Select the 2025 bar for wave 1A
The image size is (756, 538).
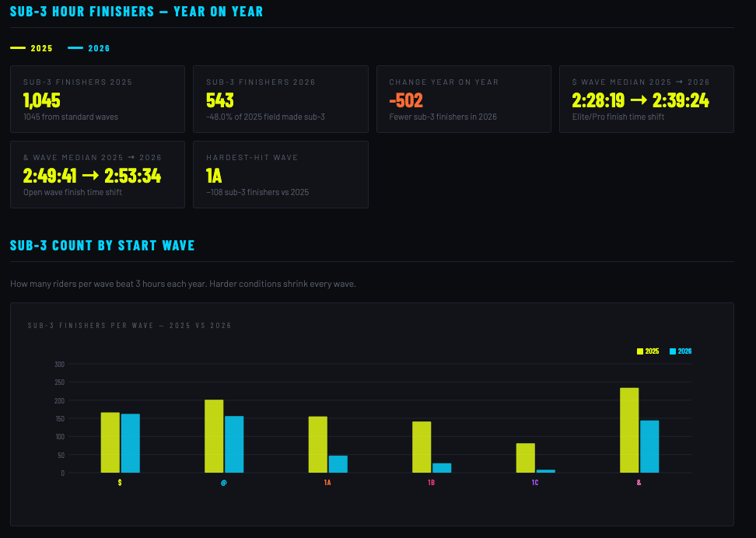[317, 444]
